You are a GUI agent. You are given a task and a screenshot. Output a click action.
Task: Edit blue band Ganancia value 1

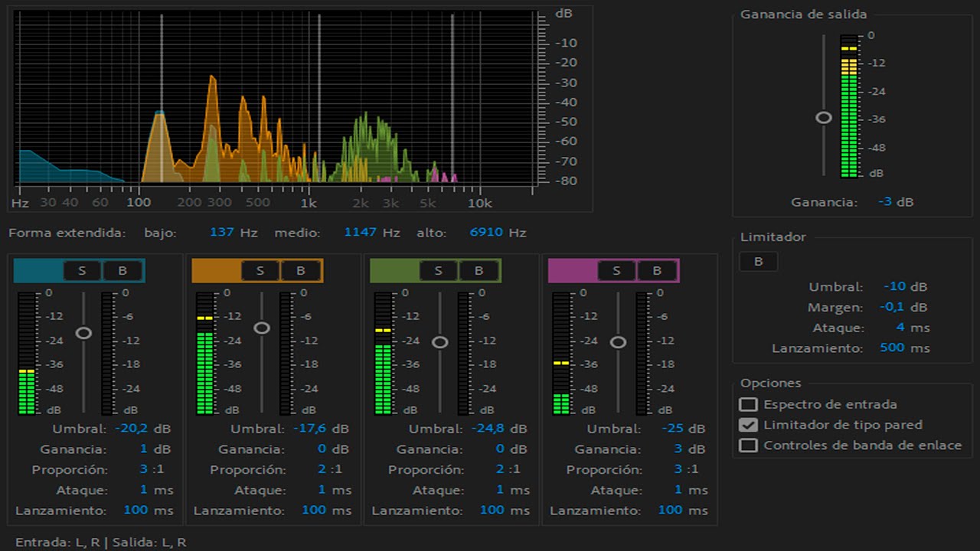(143, 449)
